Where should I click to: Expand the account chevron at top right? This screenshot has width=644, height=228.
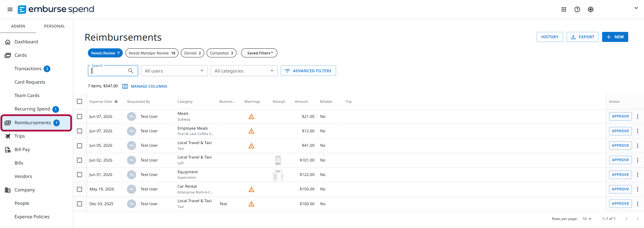636,8
